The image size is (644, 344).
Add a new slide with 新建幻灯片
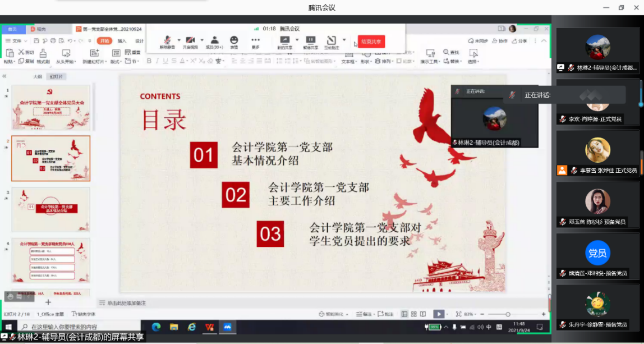(x=95, y=57)
